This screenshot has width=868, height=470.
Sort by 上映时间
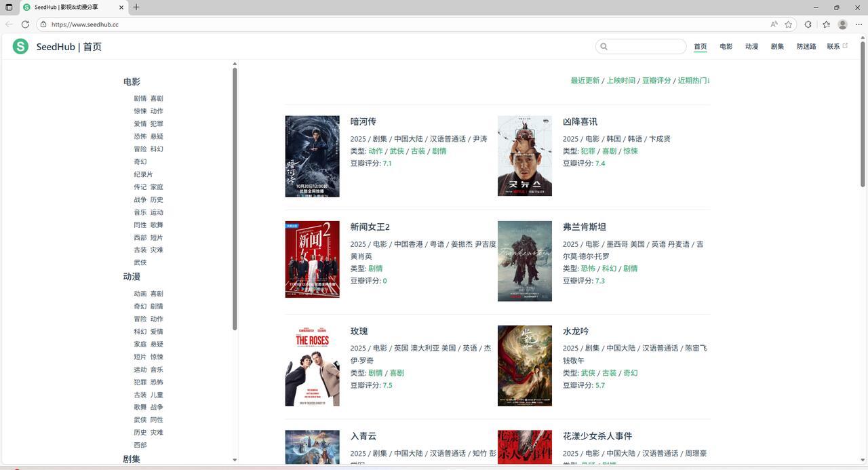pos(621,81)
